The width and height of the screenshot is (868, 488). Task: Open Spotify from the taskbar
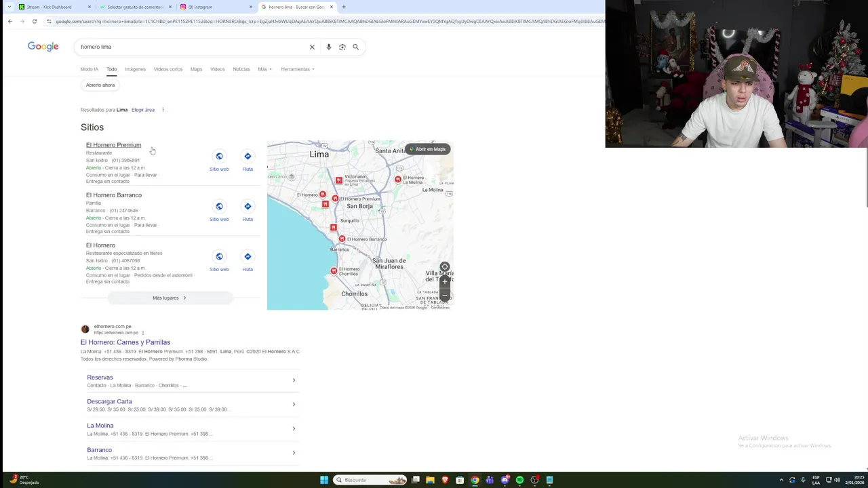click(x=519, y=480)
